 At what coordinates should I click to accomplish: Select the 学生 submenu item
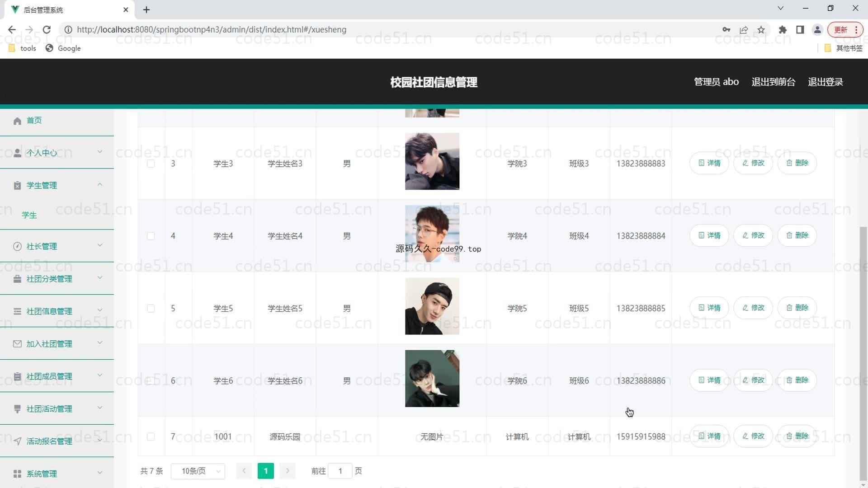point(29,216)
